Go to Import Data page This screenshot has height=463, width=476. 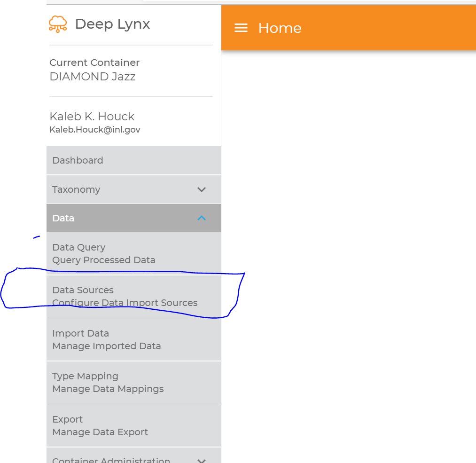coord(81,333)
